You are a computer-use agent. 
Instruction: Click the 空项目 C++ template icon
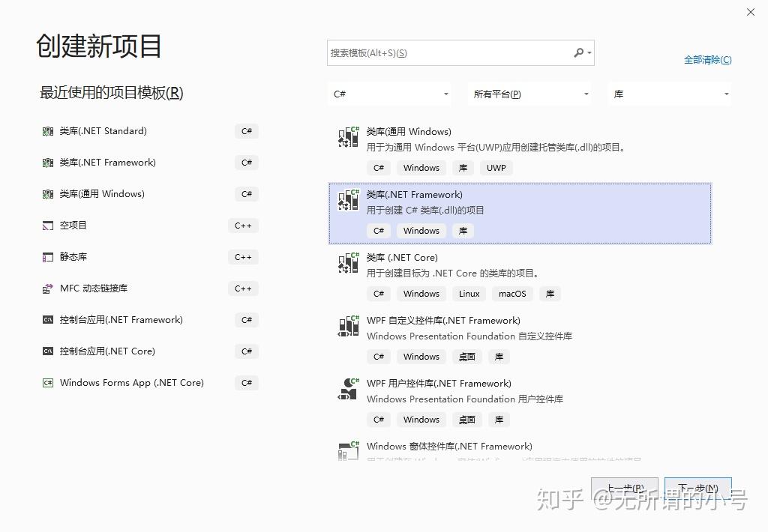[x=46, y=225]
